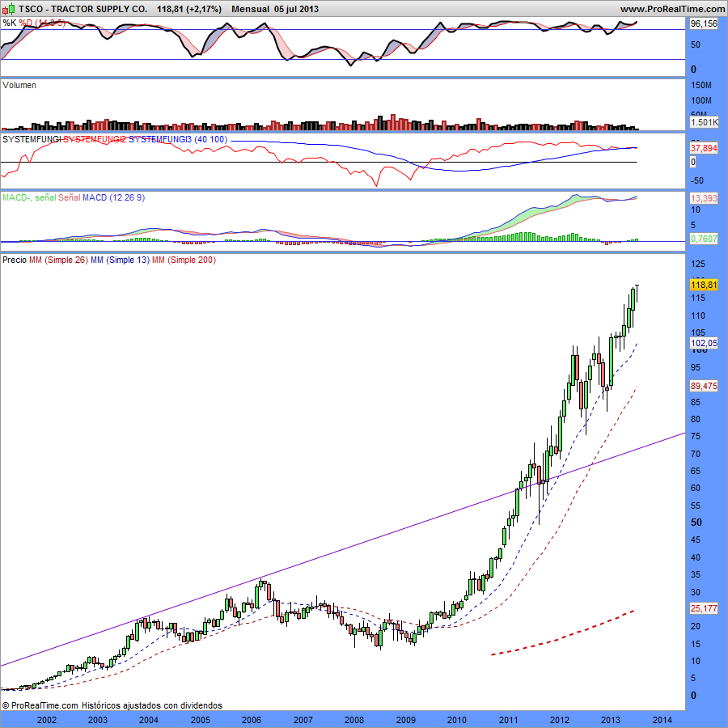Click the 13,393 MACD value box
The width and height of the screenshot is (728, 728).
(x=704, y=198)
